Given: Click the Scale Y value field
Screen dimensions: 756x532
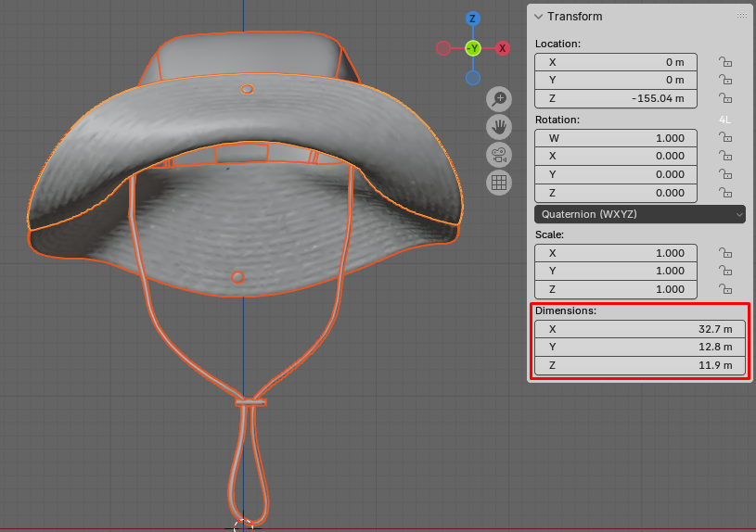Looking at the screenshot, I should pyautogui.click(x=614, y=272).
